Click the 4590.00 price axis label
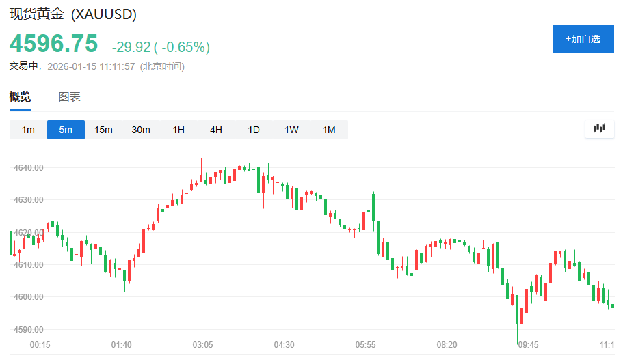 pyautogui.click(x=29, y=330)
